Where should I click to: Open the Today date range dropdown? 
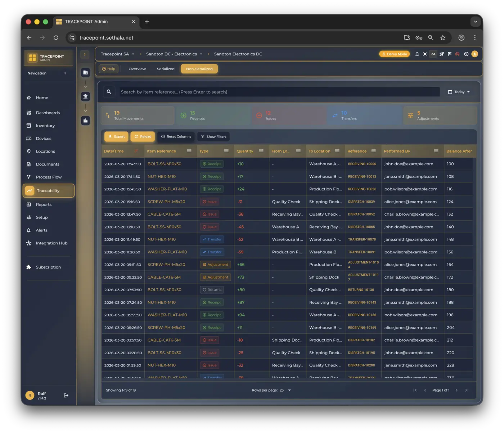tap(459, 92)
